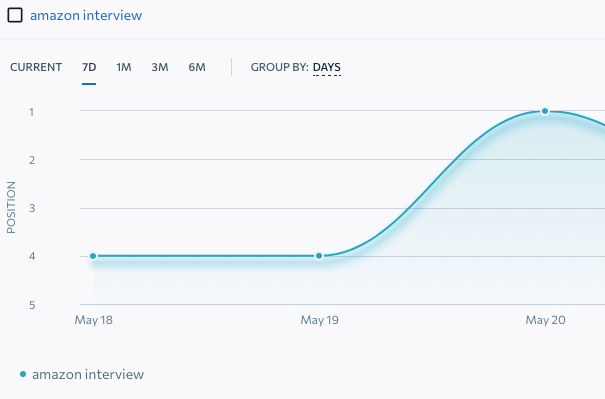Click the May 20 data point
Image resolution: width=605 pixels, height=399 pixels.
(x=545, y=111)
